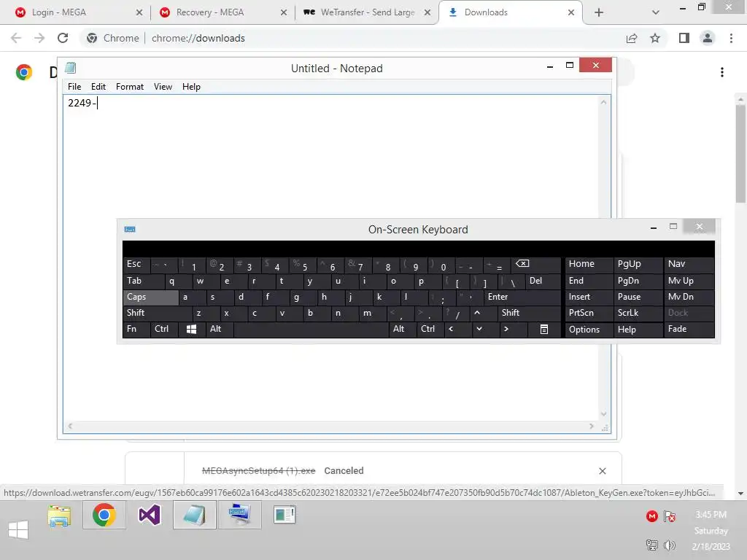Open Windows Start button
The width and height of the screenshot is (747, 560).
click(x=18, y=529)
